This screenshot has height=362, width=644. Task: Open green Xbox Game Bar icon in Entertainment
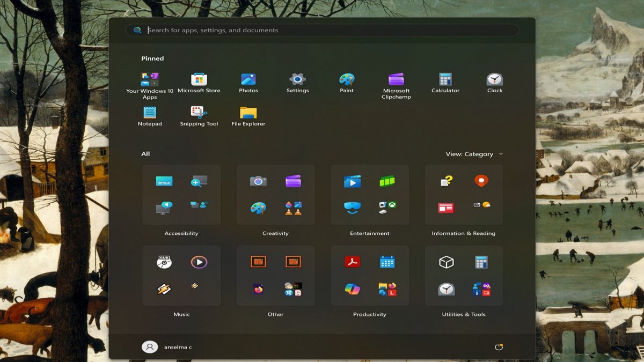[387, 181]
